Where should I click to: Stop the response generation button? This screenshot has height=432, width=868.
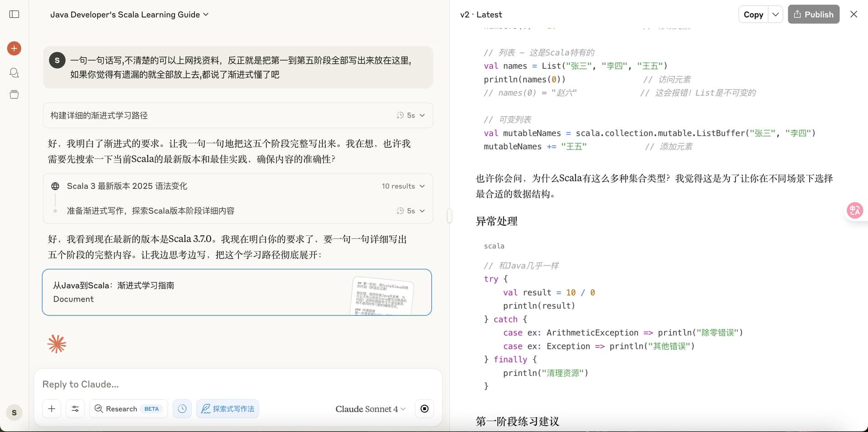point(425,409)
